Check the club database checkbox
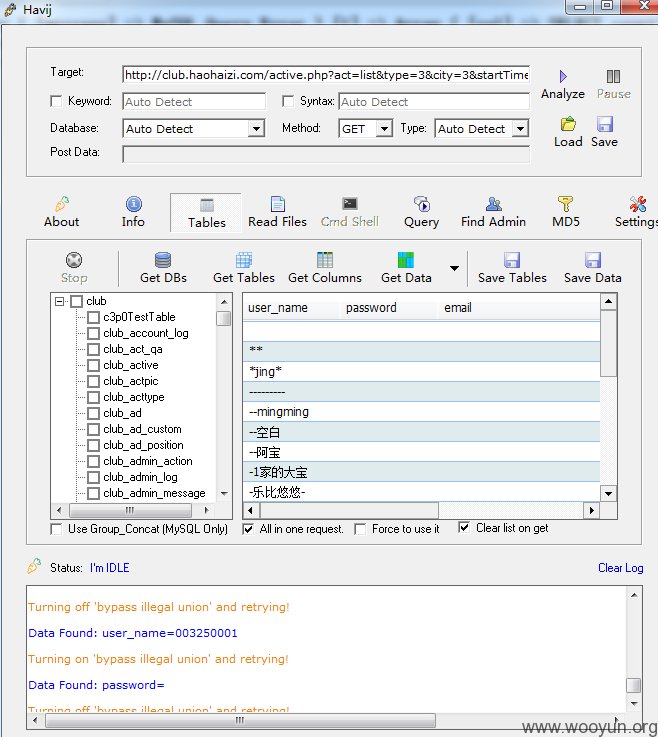 [77, 301]
